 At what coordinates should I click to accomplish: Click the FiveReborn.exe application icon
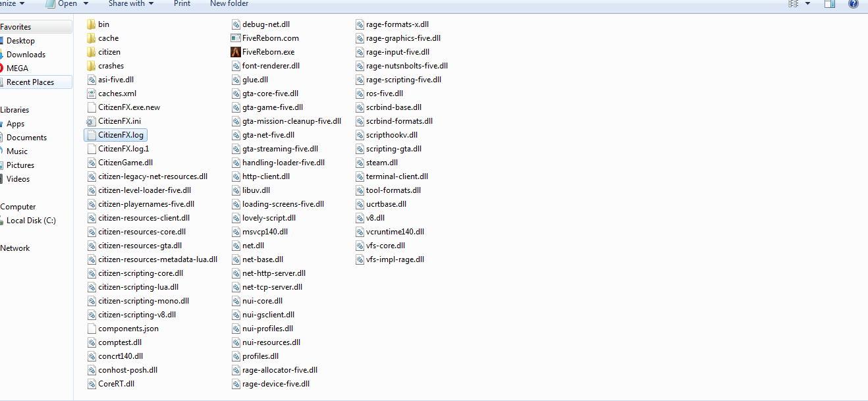[x=235, y=52]
